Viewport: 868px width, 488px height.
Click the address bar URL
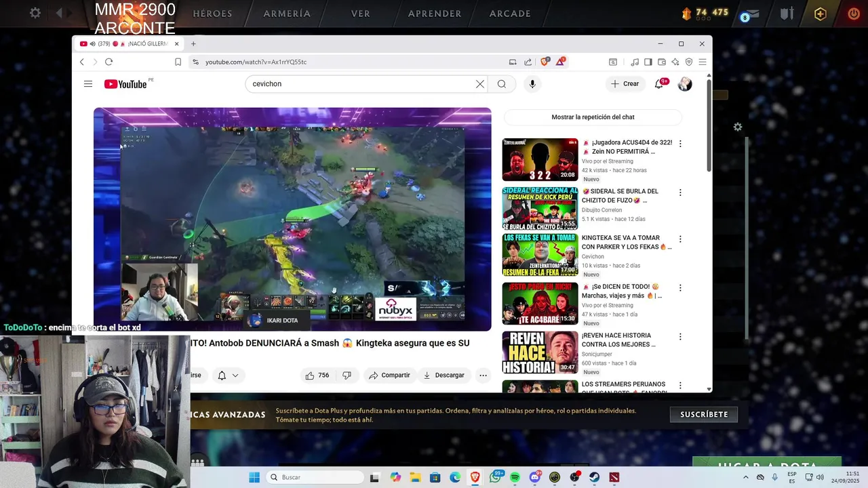point(256,62)
